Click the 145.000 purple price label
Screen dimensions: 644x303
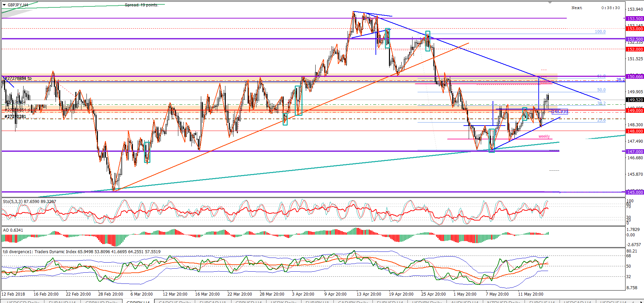point(635,193)
